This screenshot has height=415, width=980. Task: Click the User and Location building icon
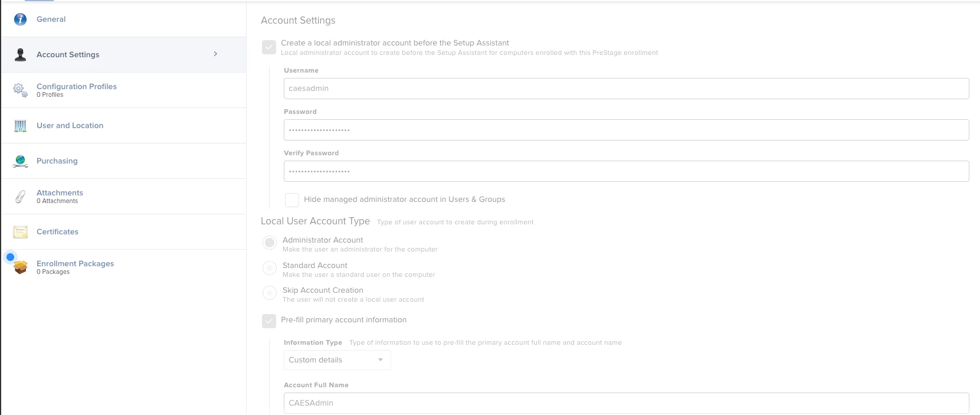[20, 126]
